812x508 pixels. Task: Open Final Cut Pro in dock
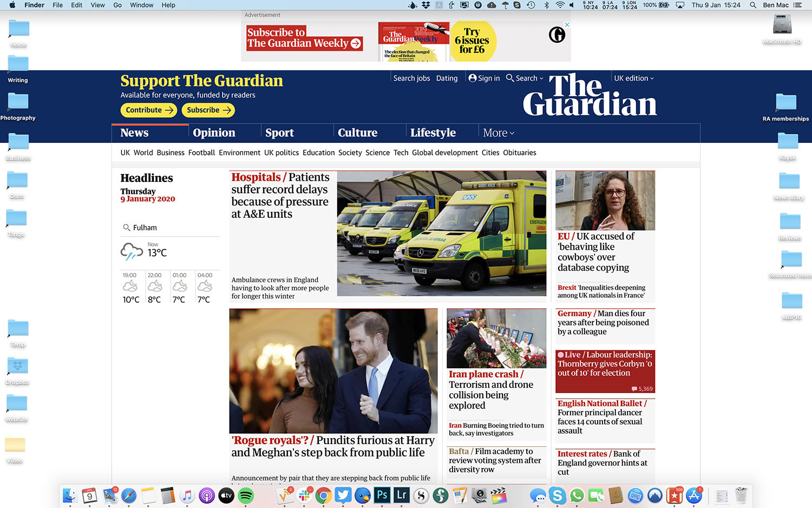pos(499,495)
